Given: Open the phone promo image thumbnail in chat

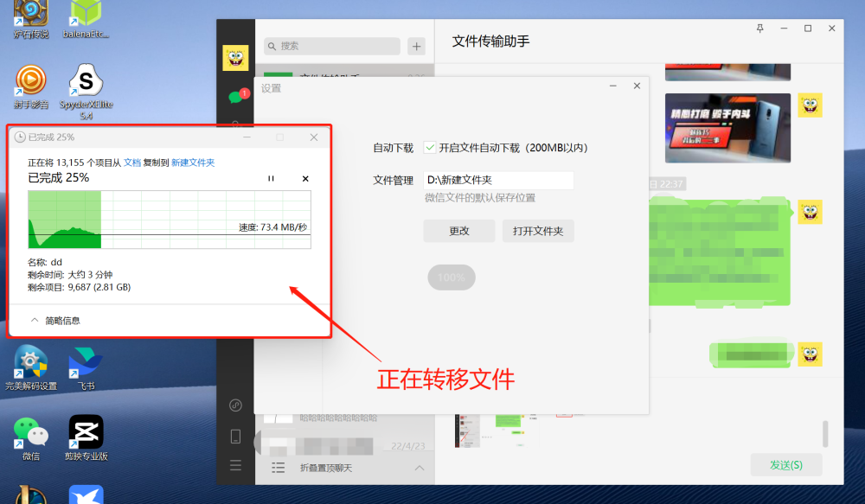Looking at the screenshot, I should tap(727, 128).
